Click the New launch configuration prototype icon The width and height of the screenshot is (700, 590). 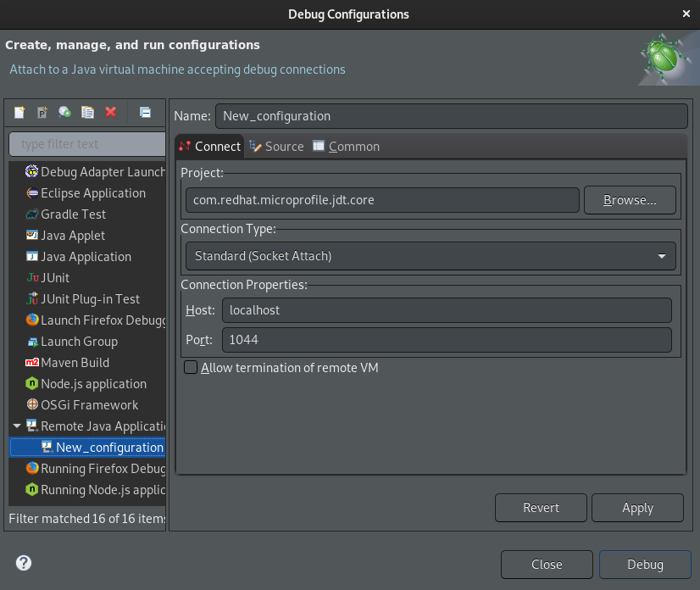click(x=42, y=112)
